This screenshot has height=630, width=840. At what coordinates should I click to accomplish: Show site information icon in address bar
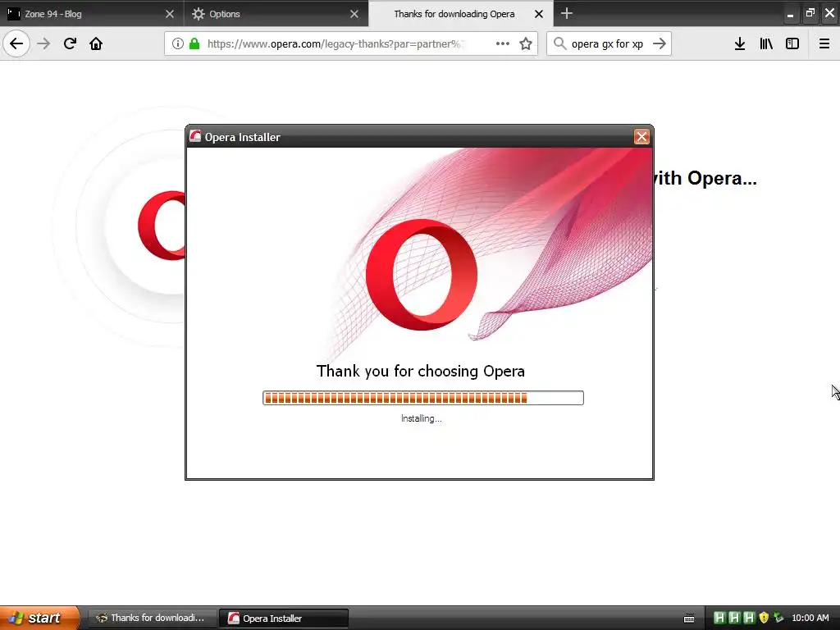pyautogui.click(x=178, y=43)
